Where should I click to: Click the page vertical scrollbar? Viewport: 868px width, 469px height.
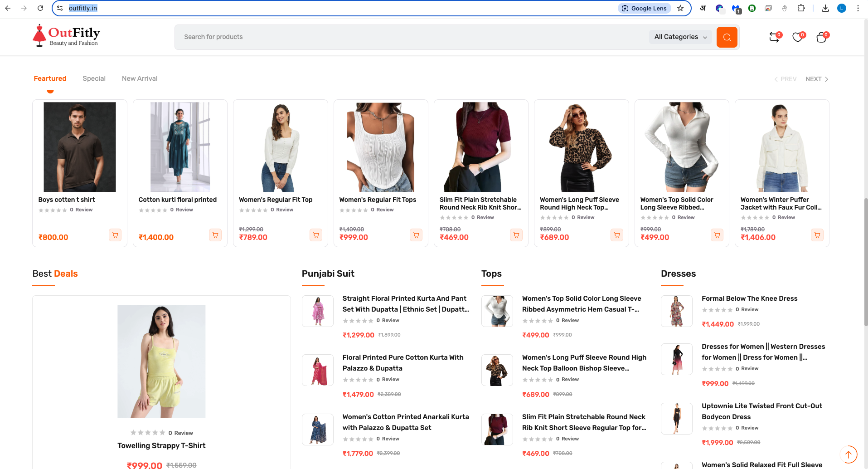pos(865,262)
